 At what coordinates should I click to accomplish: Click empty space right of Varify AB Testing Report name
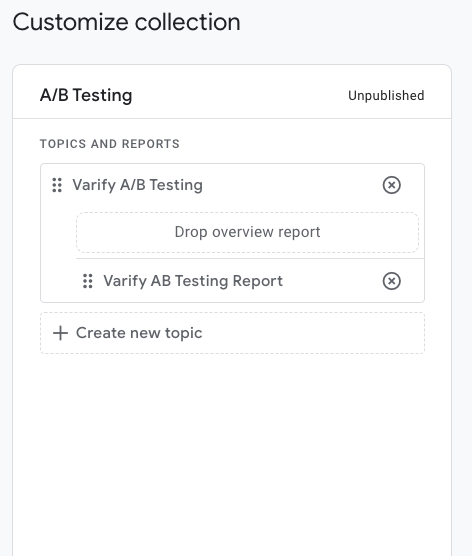click(333, 281)
